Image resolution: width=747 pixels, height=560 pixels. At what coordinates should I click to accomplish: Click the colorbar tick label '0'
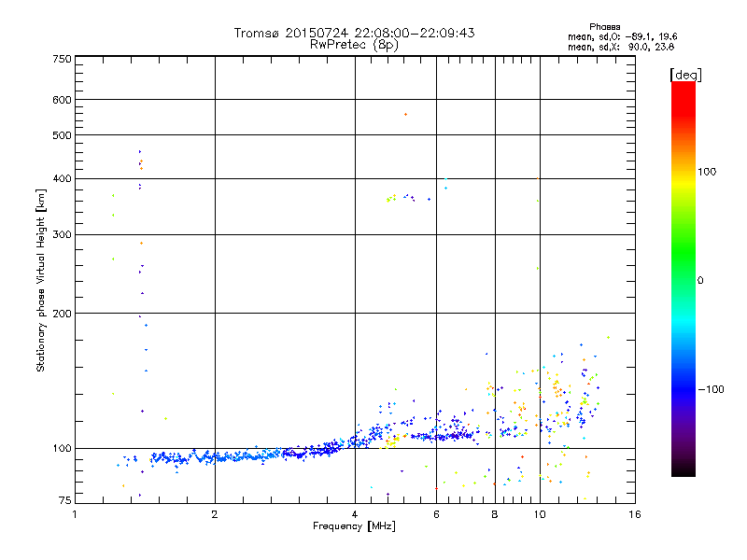tap(700, 281)
